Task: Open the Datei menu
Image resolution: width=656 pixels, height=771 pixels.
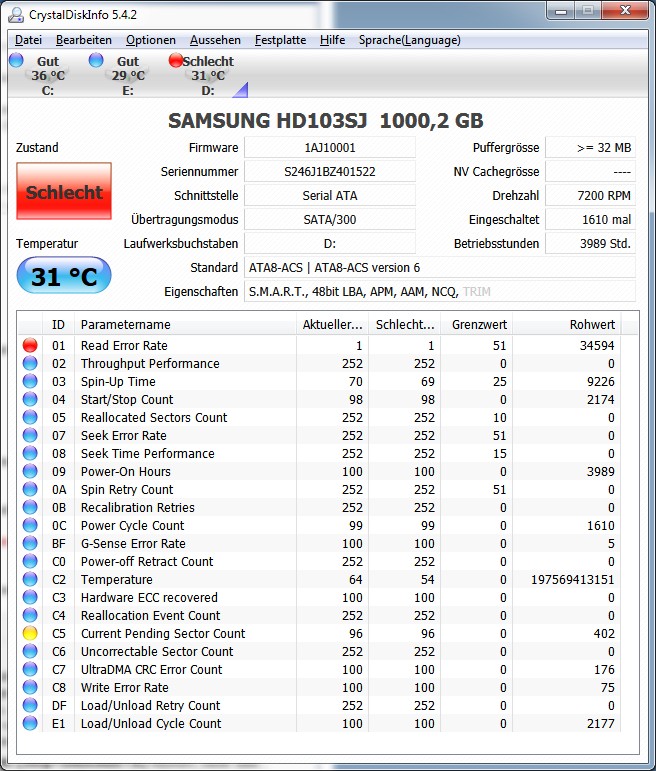Action: pyautogui.click(x=28, y=40)
